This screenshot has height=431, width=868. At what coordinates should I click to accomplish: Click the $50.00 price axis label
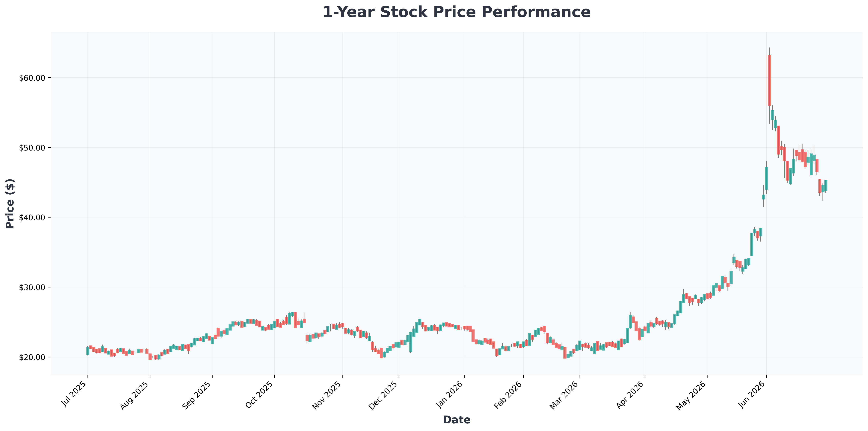click(x=32, y=148)
